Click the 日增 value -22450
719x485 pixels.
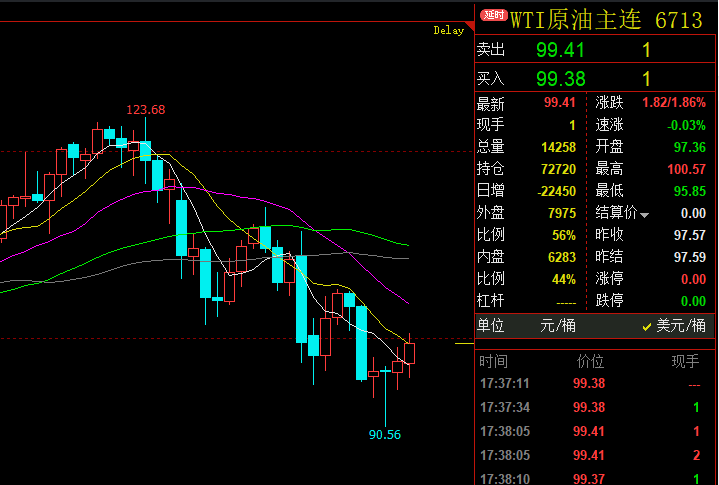[556, 191]
